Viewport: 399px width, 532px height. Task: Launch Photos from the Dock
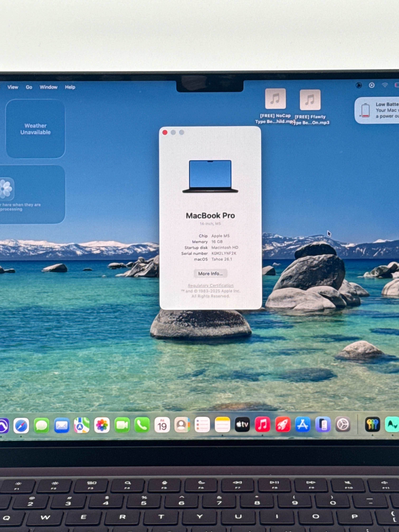tap(102, 425)
